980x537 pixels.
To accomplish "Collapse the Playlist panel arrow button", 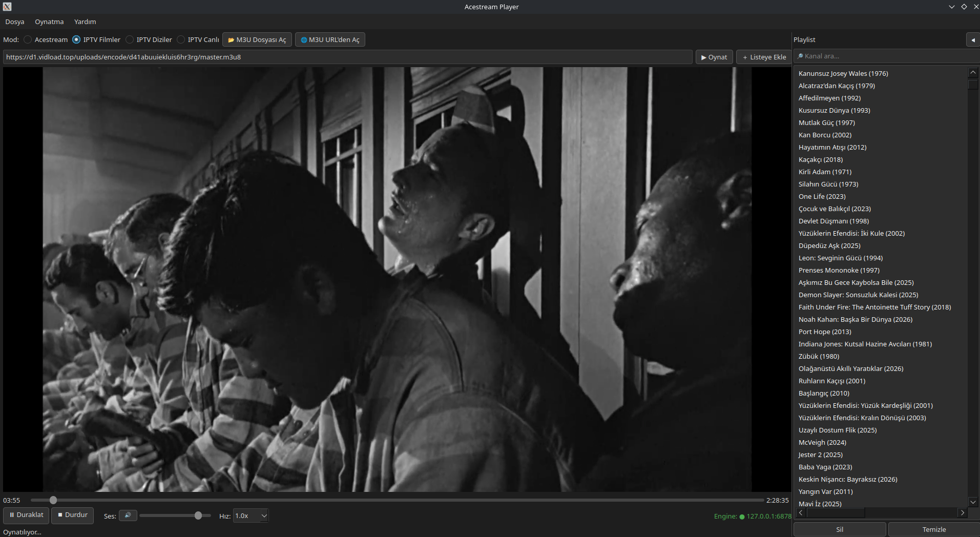I will click(x=973, y=39).
